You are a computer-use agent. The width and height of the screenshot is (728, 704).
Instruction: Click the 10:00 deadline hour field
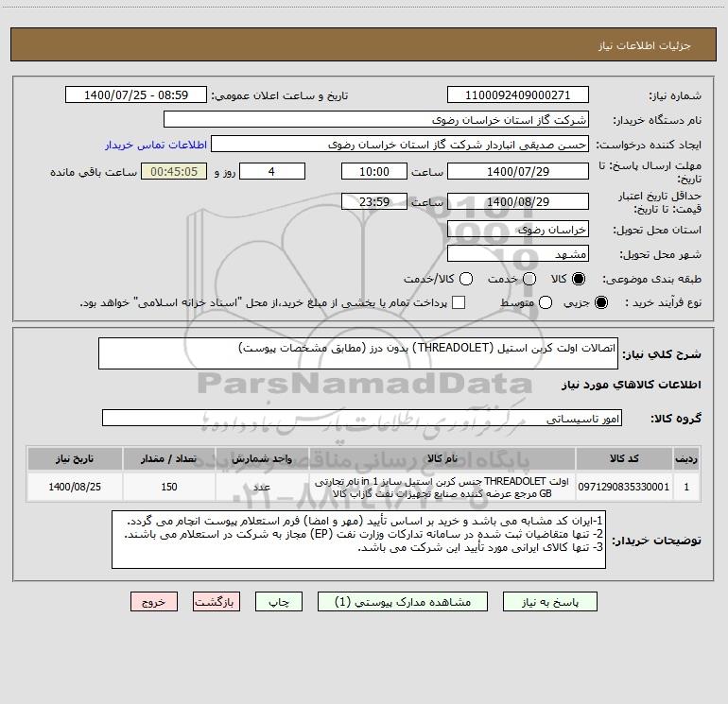tap(374, 171)
